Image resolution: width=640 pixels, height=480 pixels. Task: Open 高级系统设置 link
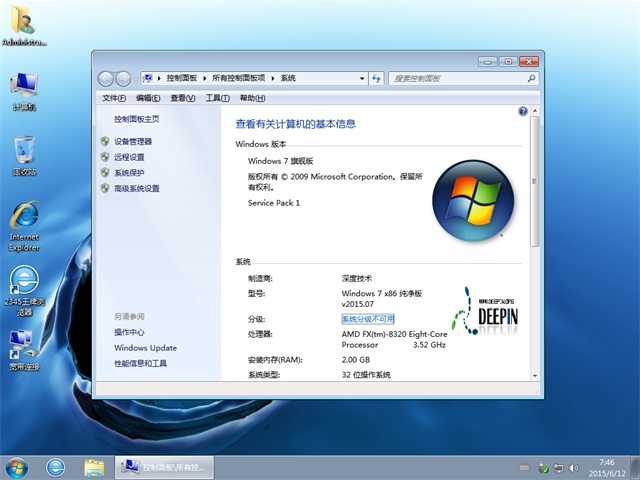click(x=136, y=188)
